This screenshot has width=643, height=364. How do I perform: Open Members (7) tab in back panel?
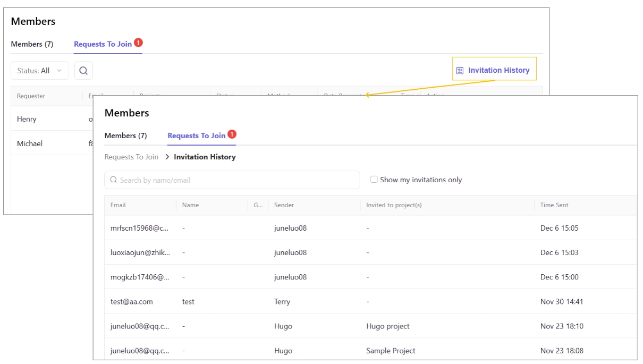[32, 44]
